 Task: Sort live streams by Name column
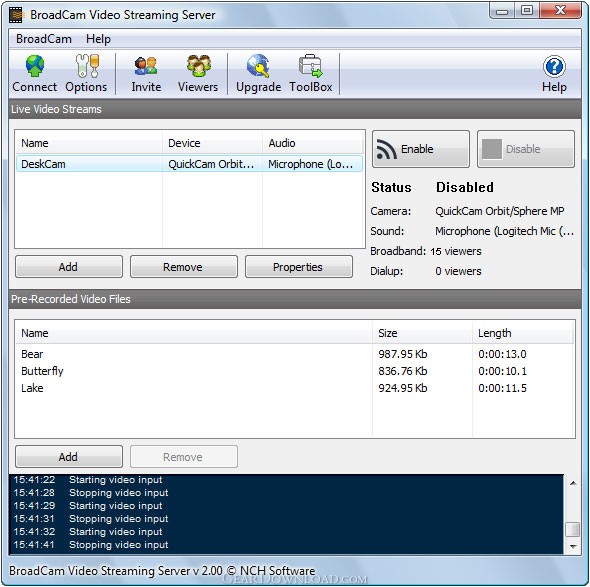click(x=89, y=143)
